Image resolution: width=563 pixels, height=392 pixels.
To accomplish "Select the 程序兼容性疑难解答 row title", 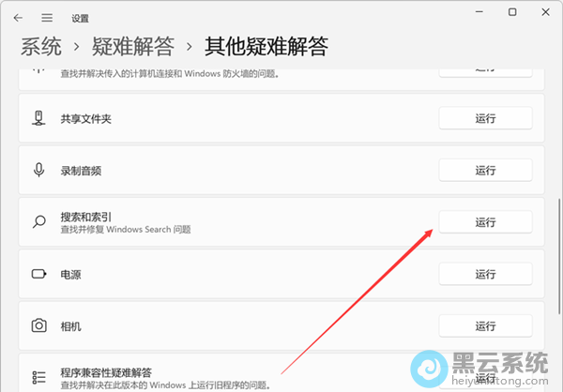I will click(x=106, y=371).
